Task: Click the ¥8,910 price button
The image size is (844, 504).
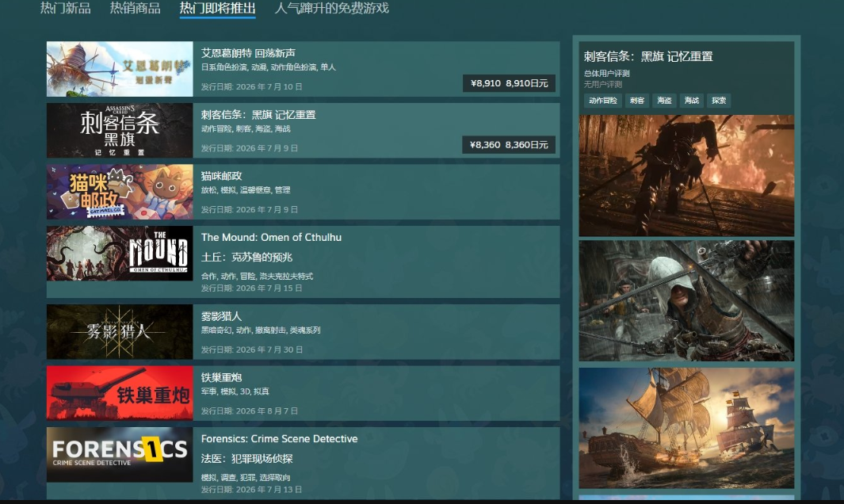Action: pos(509,83)
